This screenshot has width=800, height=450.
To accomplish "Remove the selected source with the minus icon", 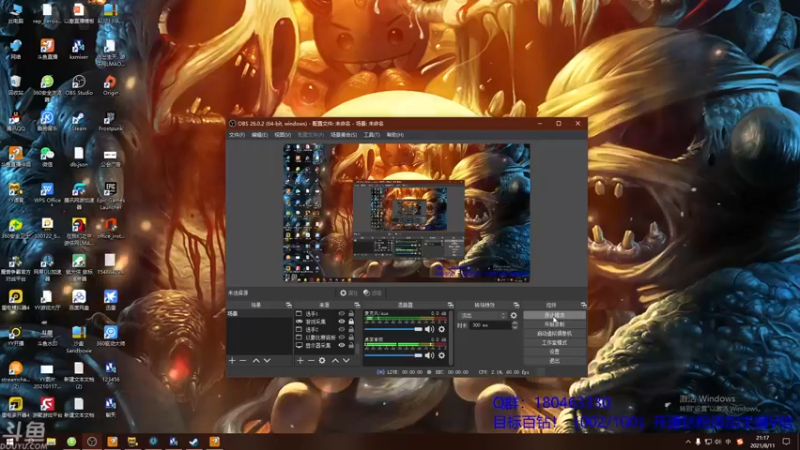I will [311, 361].
